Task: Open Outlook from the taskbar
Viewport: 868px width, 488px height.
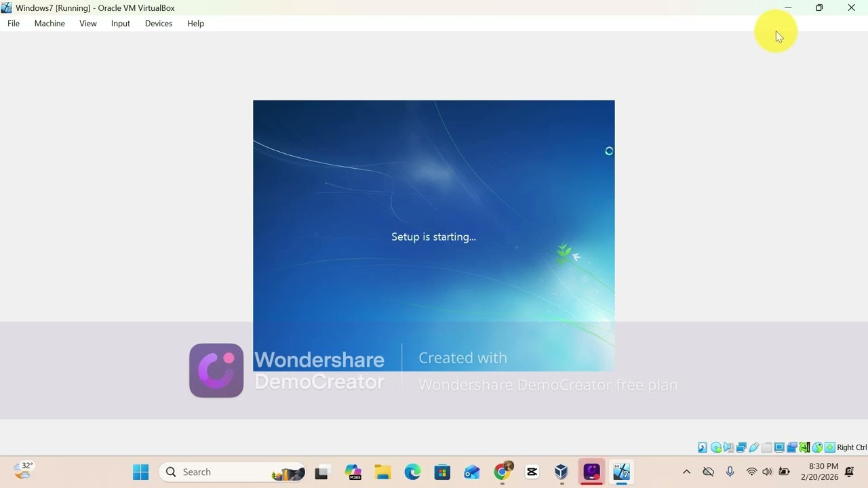Action: [x=472, y=472]
